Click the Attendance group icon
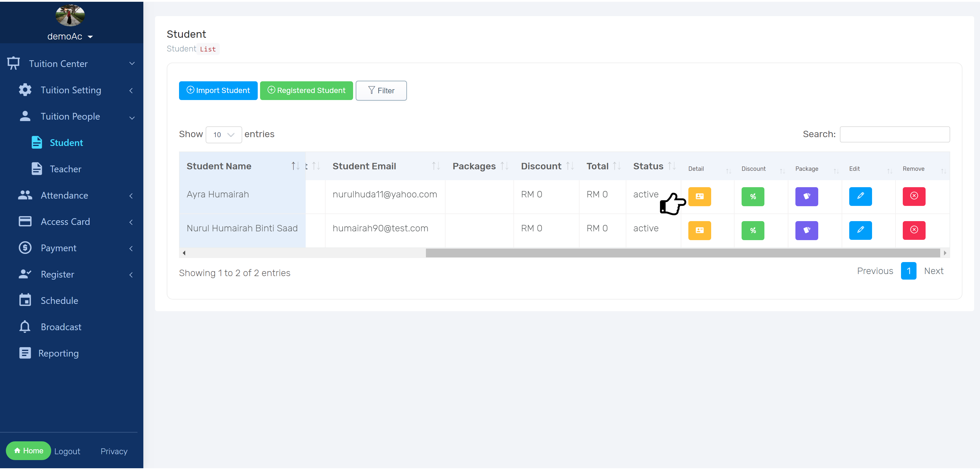Viewport: 980px width, 470px height. tap(25, 195)
